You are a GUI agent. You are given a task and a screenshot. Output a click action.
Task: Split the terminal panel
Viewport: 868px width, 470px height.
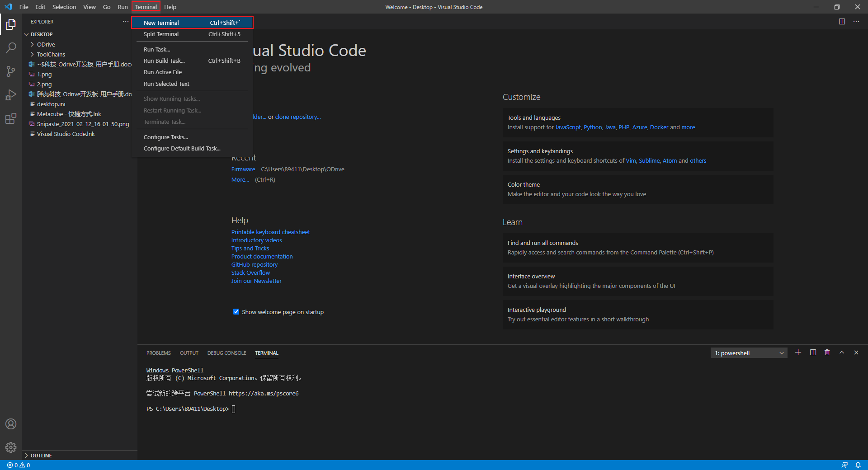[813, 352]
